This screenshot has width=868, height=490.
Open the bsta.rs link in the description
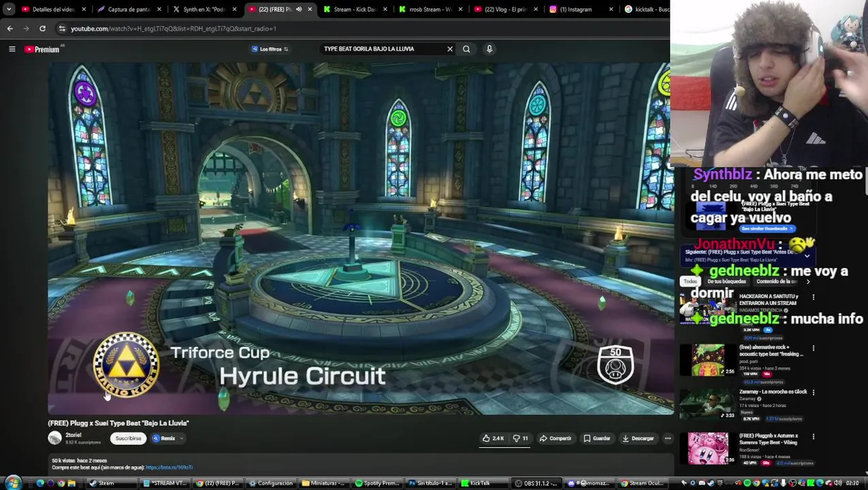click(169, 468)
